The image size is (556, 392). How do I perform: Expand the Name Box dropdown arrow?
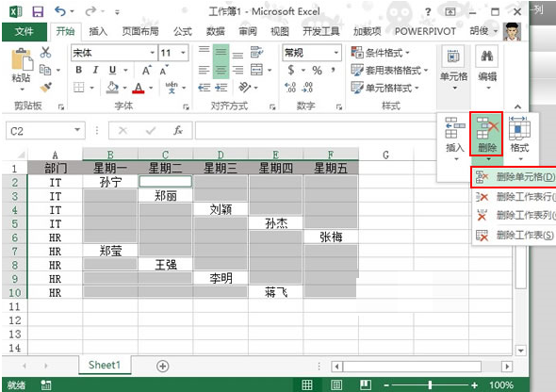point(77,130)
